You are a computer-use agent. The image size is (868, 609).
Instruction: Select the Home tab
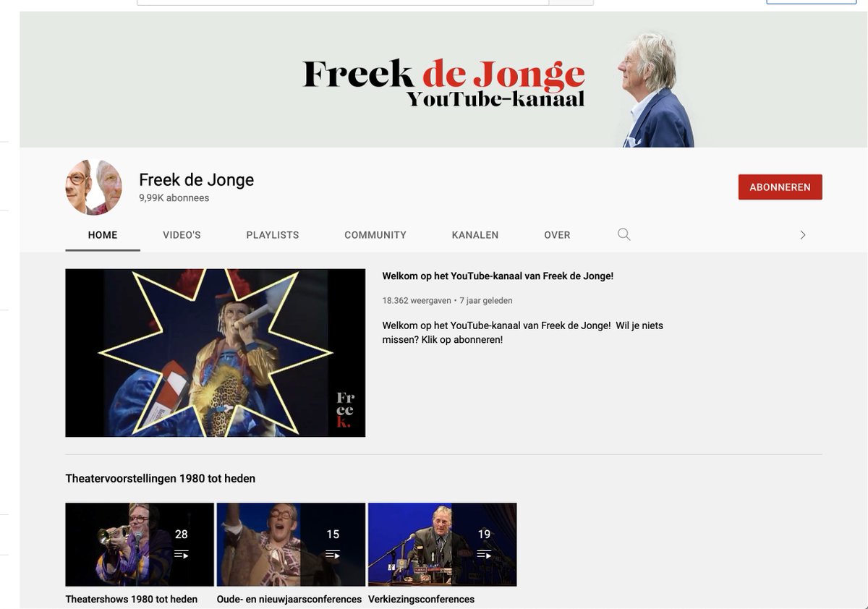coord(103,235)
